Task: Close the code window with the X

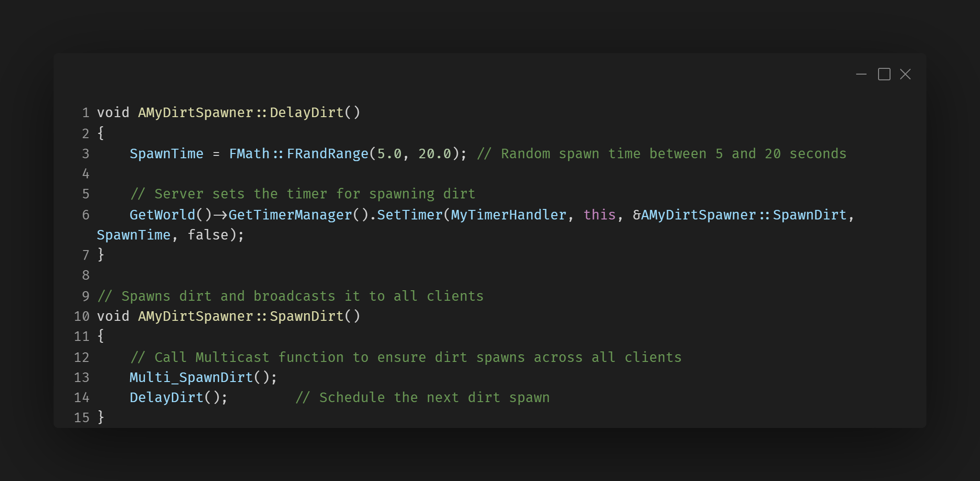Action: 905,75
